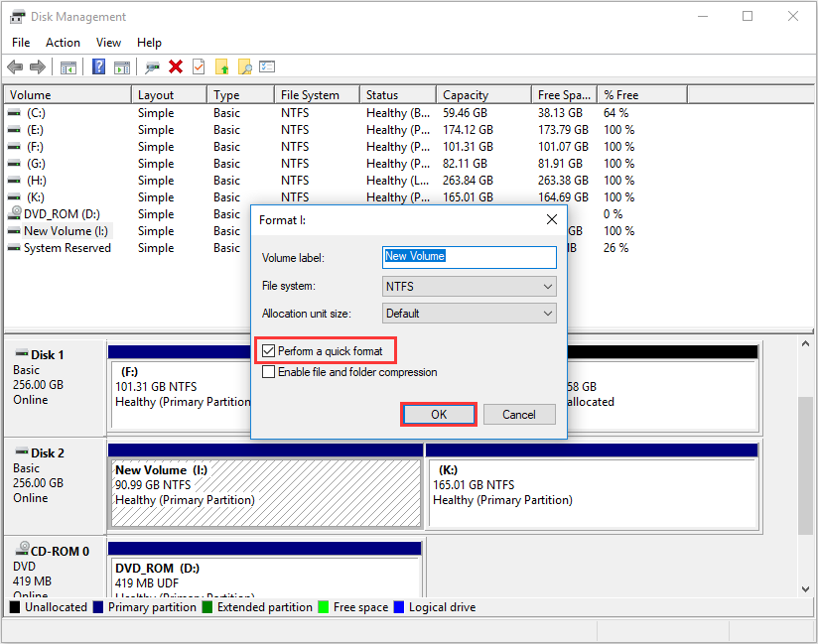The height and width of the screenshot is (644, 818).
Task: Enable file and folder compression
Action: tap(268, 372)
